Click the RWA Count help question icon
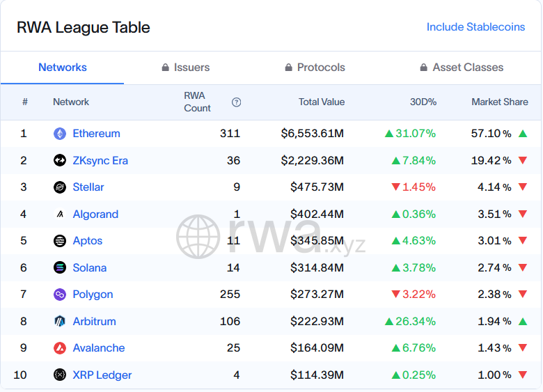The height and width of the screenshot is (392, 543). pyautogui.click(x=237, y=102)
